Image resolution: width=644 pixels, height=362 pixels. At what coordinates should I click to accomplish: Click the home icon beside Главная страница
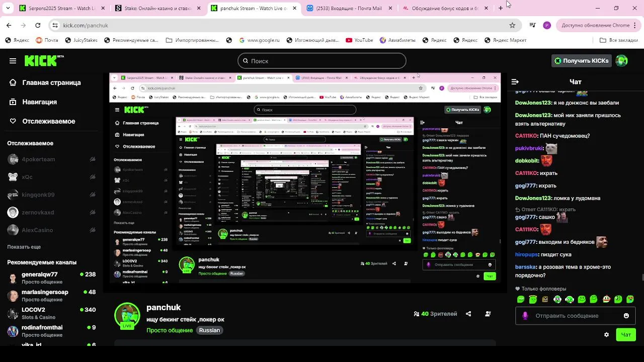[13, 82]
